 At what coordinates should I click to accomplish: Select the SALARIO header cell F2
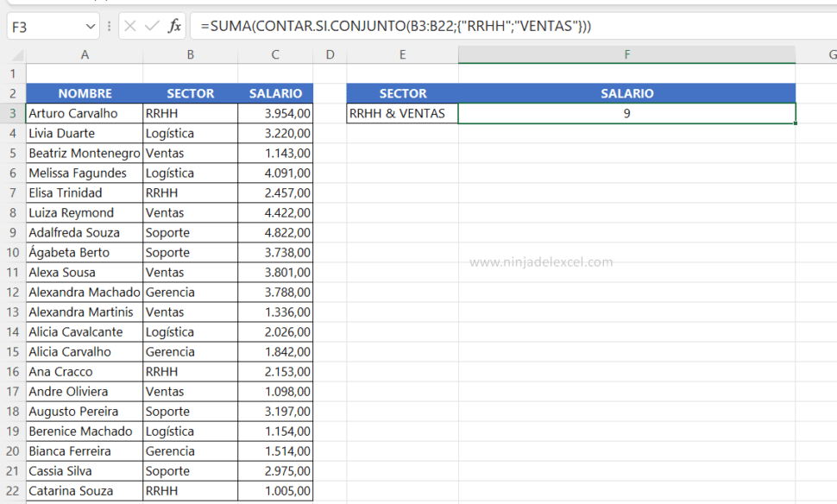point(626,93)
